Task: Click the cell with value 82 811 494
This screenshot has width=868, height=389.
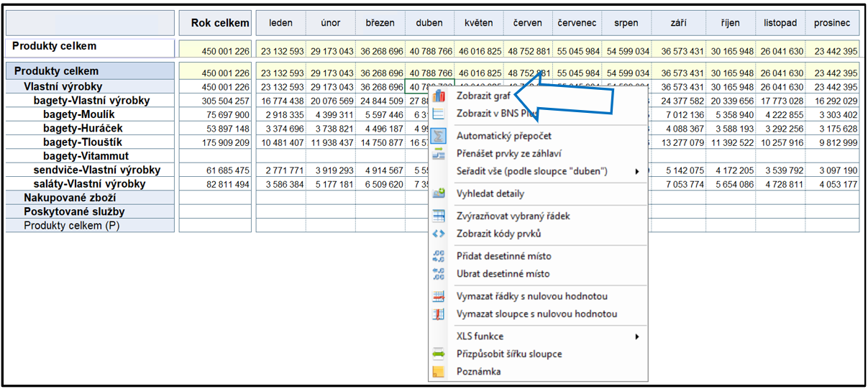Action: click(x=216, y=184)
